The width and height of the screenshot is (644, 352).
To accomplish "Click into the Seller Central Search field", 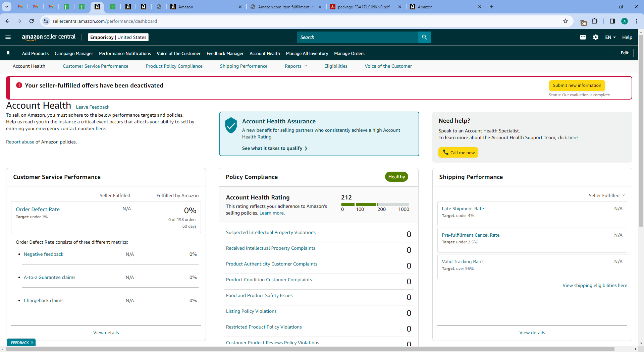I will point(358,37).
